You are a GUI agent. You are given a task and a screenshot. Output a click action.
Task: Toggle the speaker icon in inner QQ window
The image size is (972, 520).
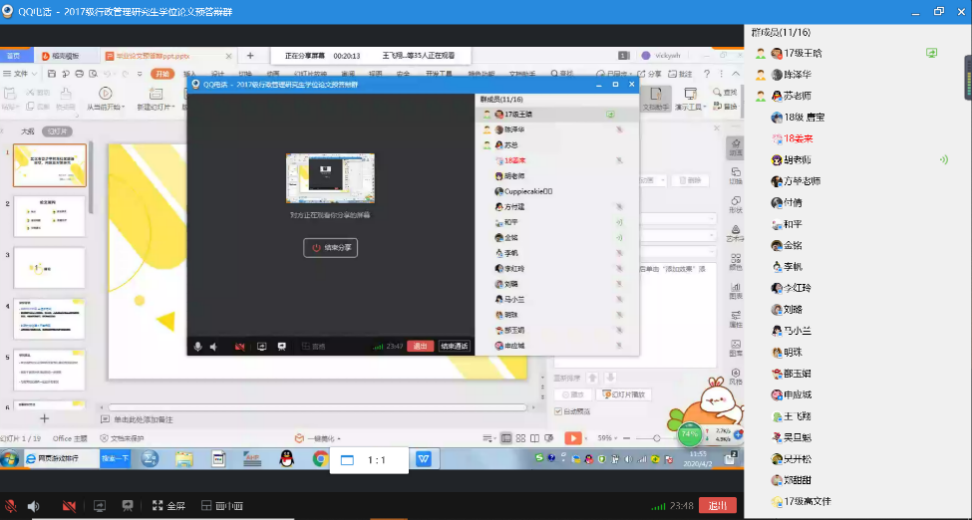(x=214, y=346)
